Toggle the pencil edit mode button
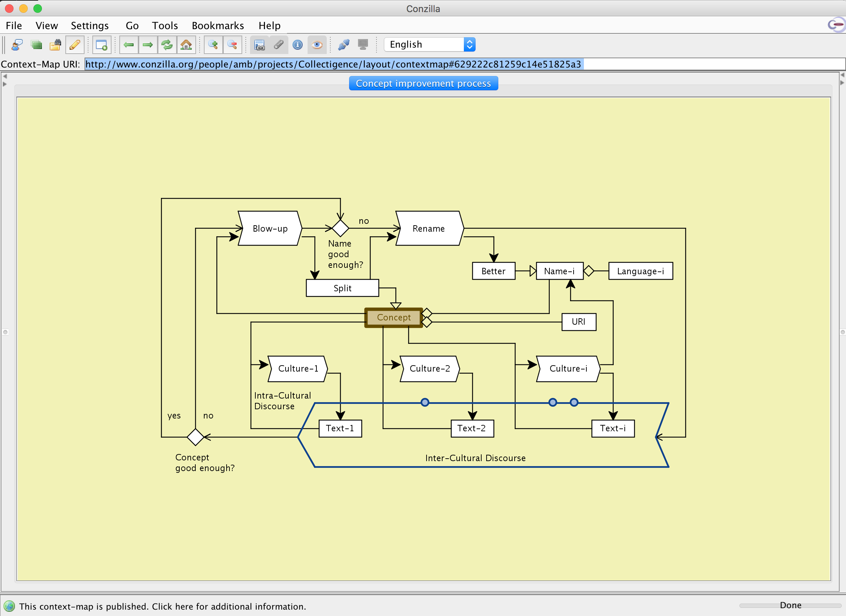The height and width of the screenshot is (616, 846). pos(75,45)
